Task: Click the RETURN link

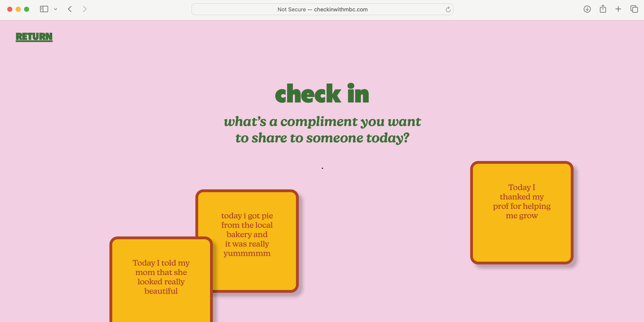Action: click(x=34, y=37)
